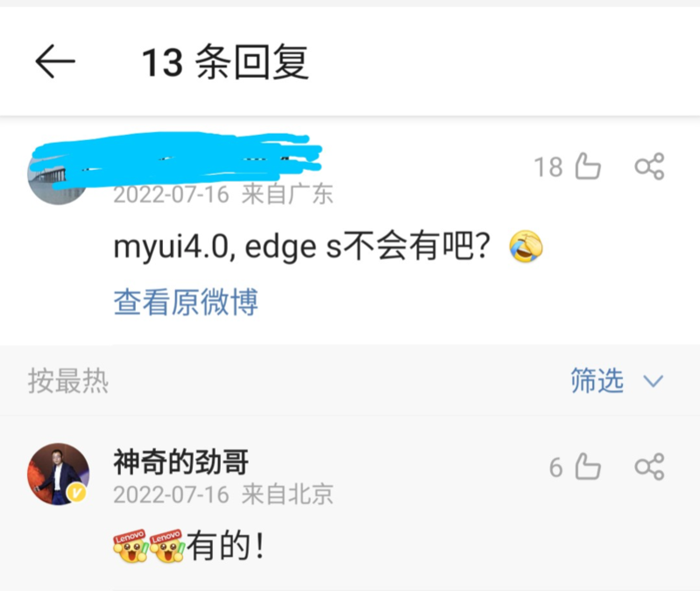This screenshot has width=700, height=591.
Task: Select the 按最热 sort option
Action: 68,381
